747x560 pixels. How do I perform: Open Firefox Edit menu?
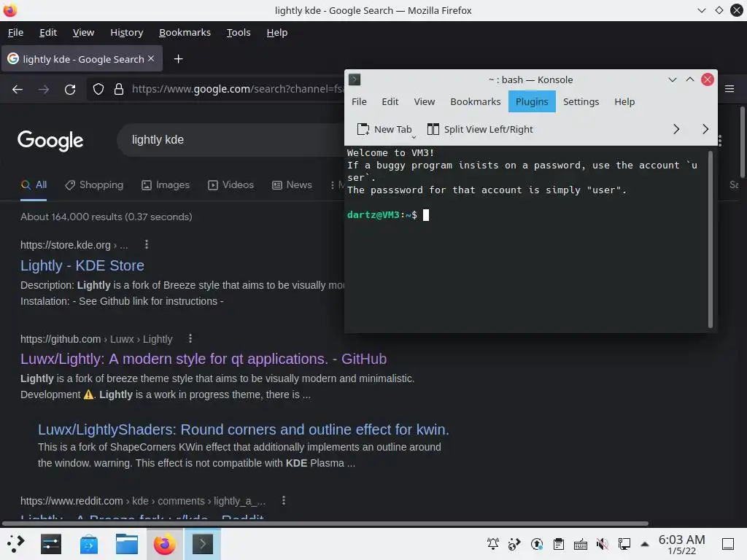48,32
